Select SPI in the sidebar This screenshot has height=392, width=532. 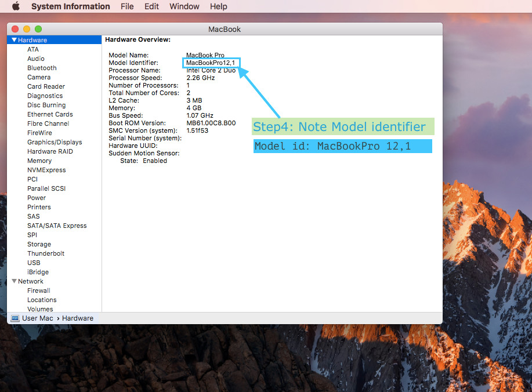pos(32,235)
